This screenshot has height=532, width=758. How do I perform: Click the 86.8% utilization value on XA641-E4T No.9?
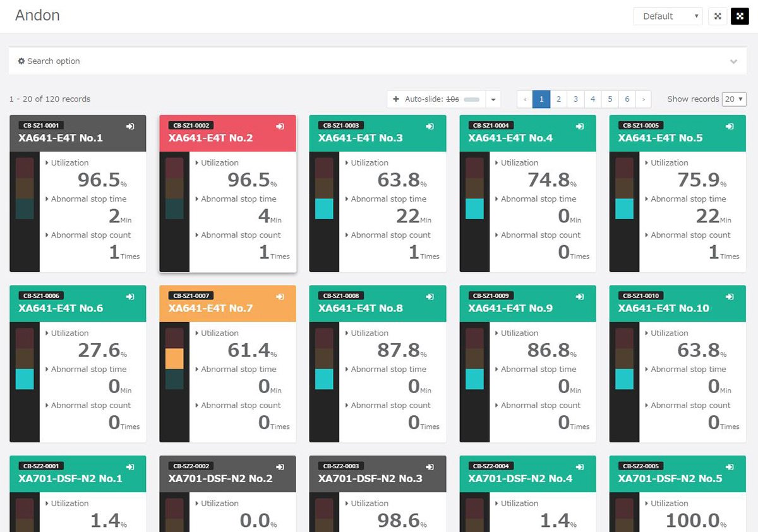coord(552,351)
